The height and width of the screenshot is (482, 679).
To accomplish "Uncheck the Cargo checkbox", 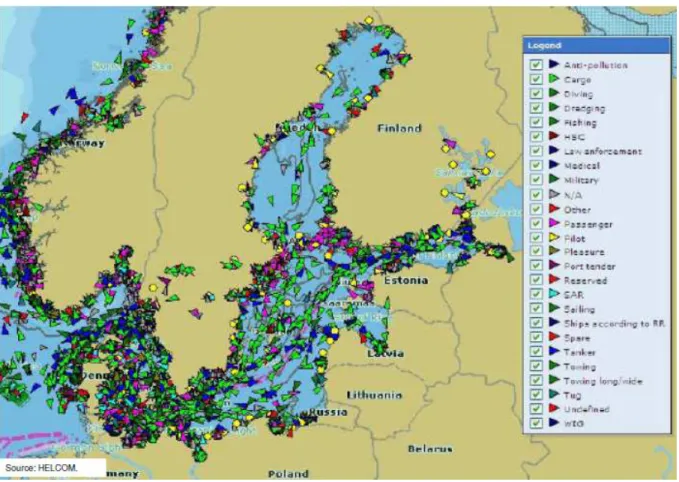I will [536, 79].
